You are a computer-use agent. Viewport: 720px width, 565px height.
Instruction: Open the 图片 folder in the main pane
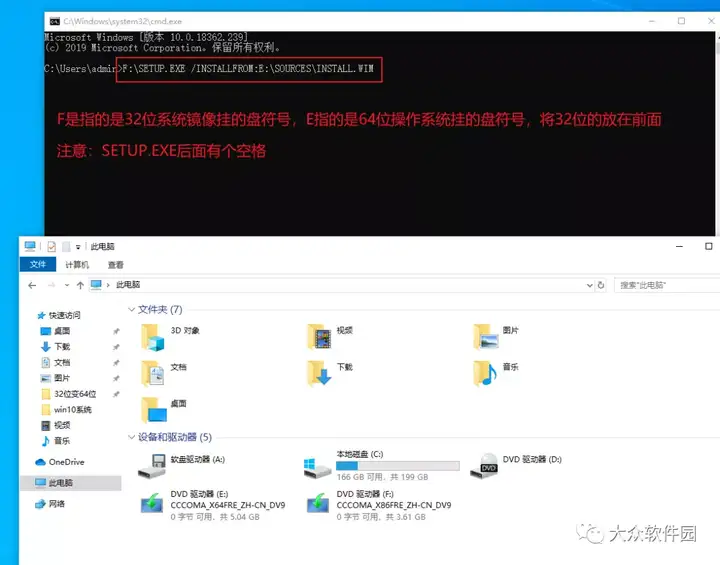pos(485,337)
